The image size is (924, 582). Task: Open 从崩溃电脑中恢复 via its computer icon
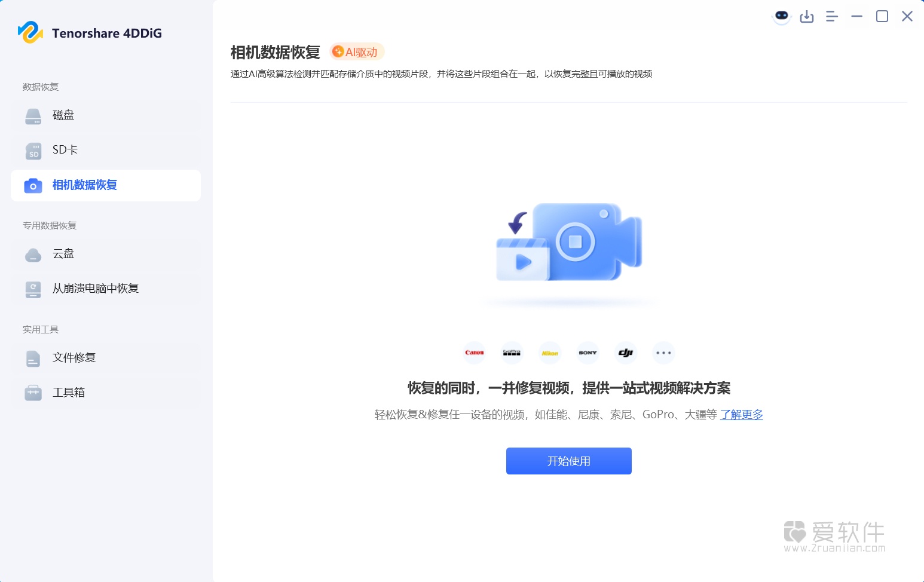point(32,289)
